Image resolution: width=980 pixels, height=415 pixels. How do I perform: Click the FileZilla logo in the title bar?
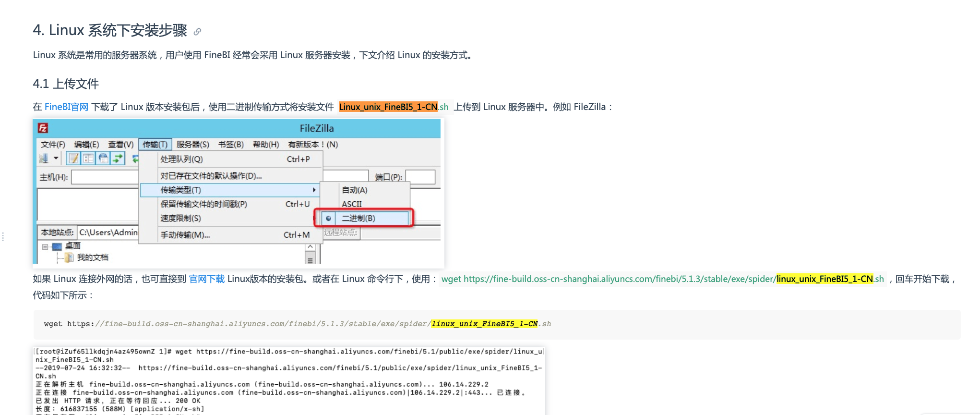pyautogui.click(x=43, y=128)
